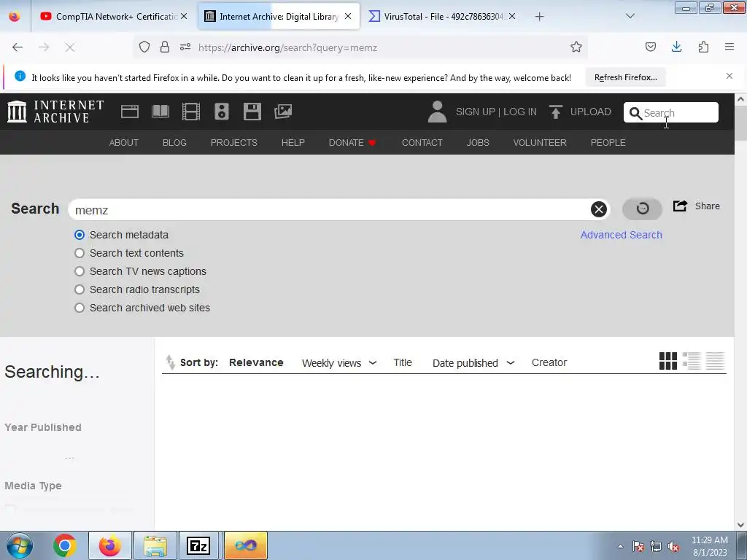The width and height of the screenshot is (747, 560).
Task: Go back to previous page
Action: [18, 47]
